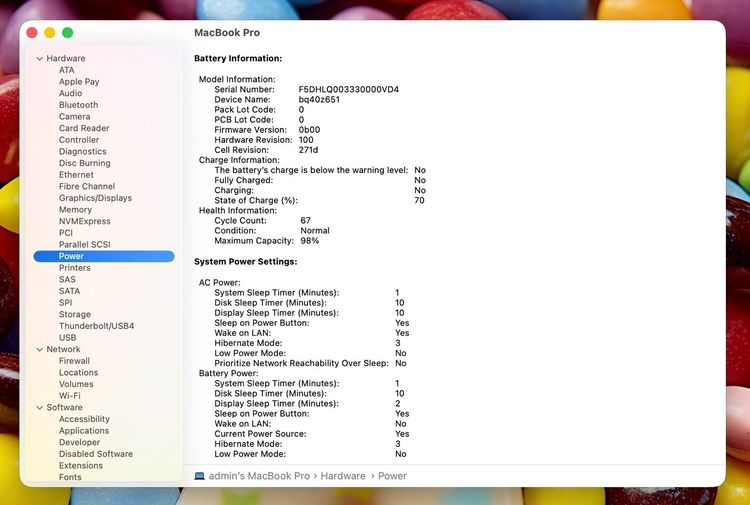Select Volumes under Network
Image resolution: width=750 pixels, height=505 pixels.
pyautogui.click(x=76, y=384)
